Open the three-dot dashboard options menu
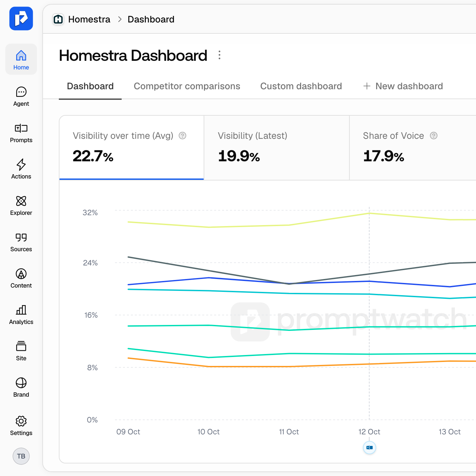Image resolution: width=476 pixels, height=476 pixels. (x=219, y=55)
